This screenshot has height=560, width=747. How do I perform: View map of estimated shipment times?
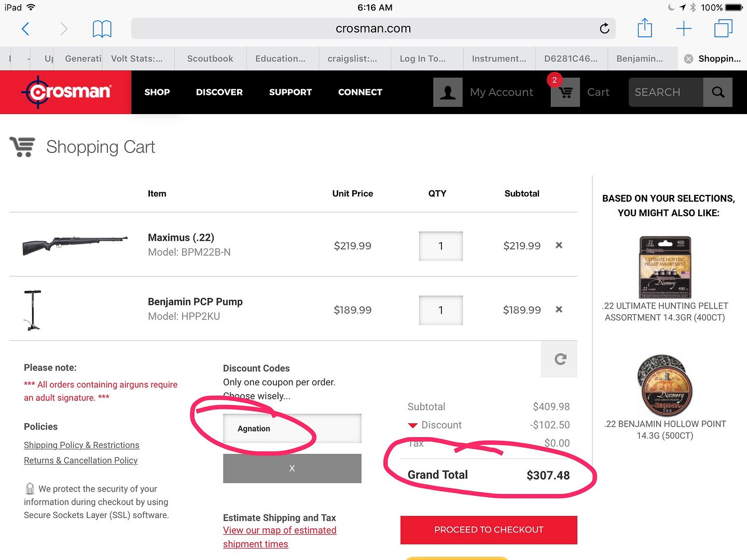pyautogui.click(x=280, y=537)
